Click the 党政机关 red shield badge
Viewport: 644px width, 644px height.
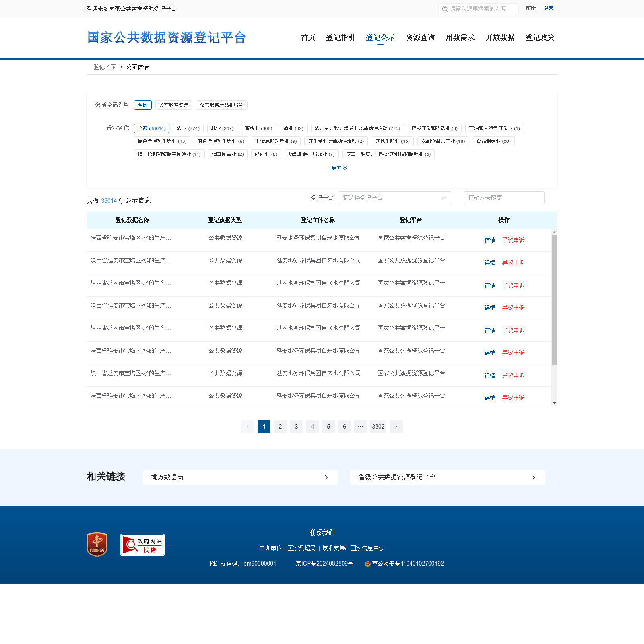[97, 545]
